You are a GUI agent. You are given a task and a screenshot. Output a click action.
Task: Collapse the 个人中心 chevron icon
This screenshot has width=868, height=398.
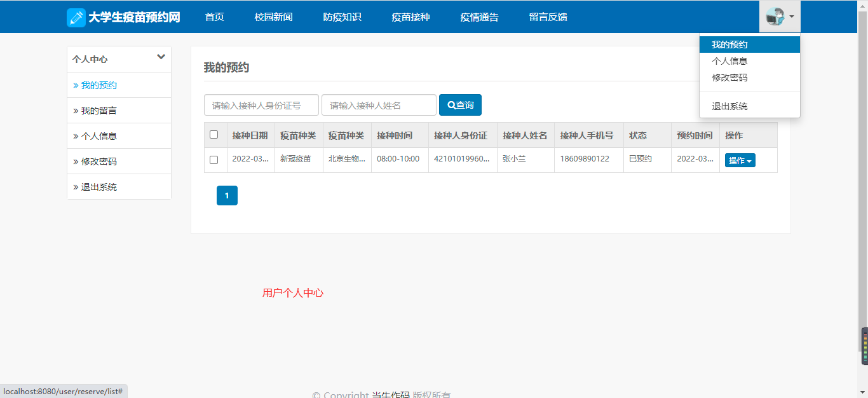click(x=161, y=57)
